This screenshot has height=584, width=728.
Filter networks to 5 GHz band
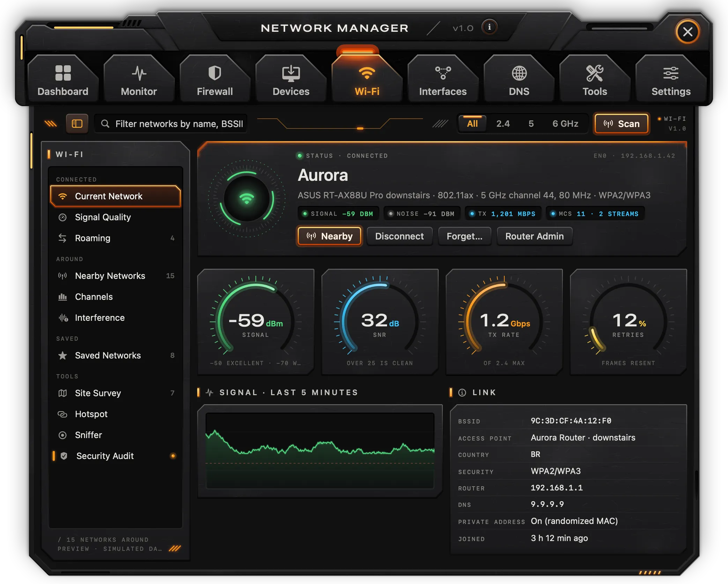[x=531, y=124]
